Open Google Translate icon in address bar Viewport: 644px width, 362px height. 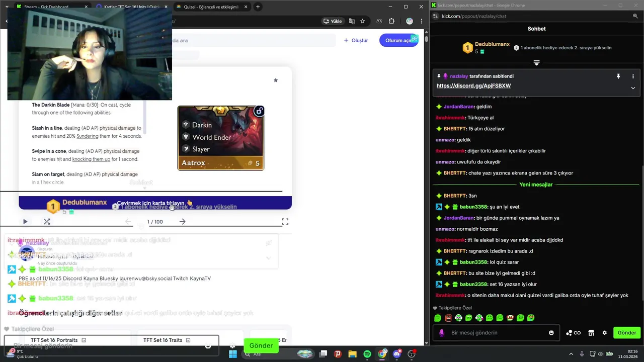[x=352, y=21]
